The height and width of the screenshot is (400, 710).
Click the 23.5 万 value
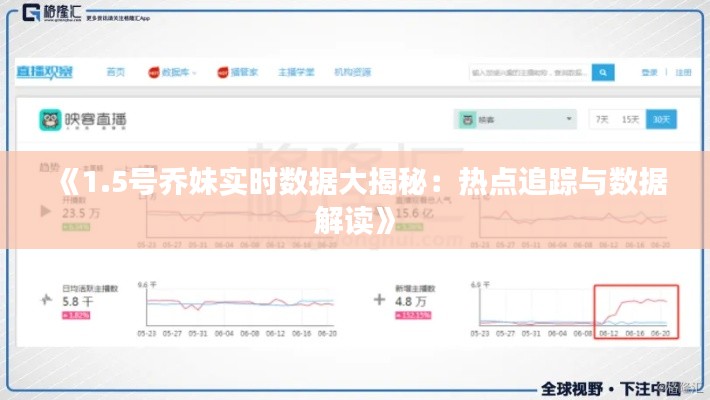point(81,213)
